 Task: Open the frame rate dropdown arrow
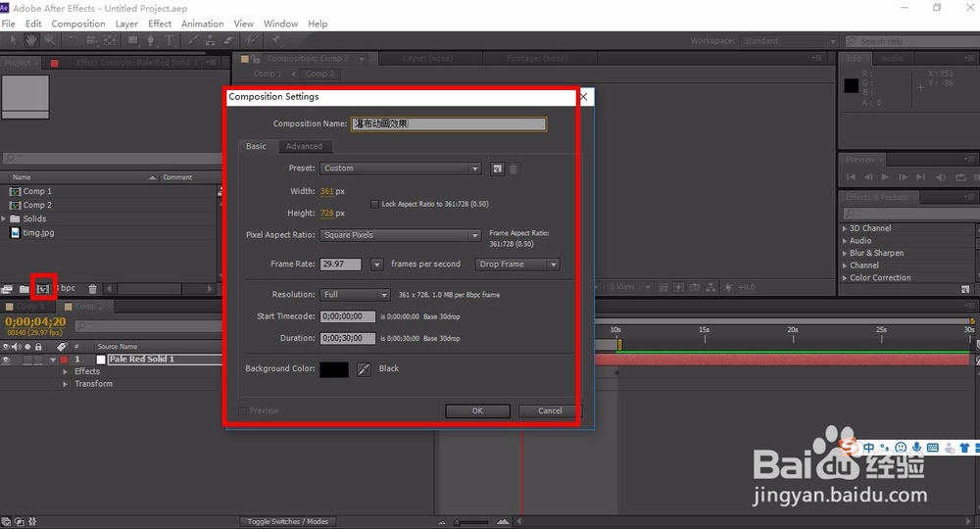(x=376, y=264)
